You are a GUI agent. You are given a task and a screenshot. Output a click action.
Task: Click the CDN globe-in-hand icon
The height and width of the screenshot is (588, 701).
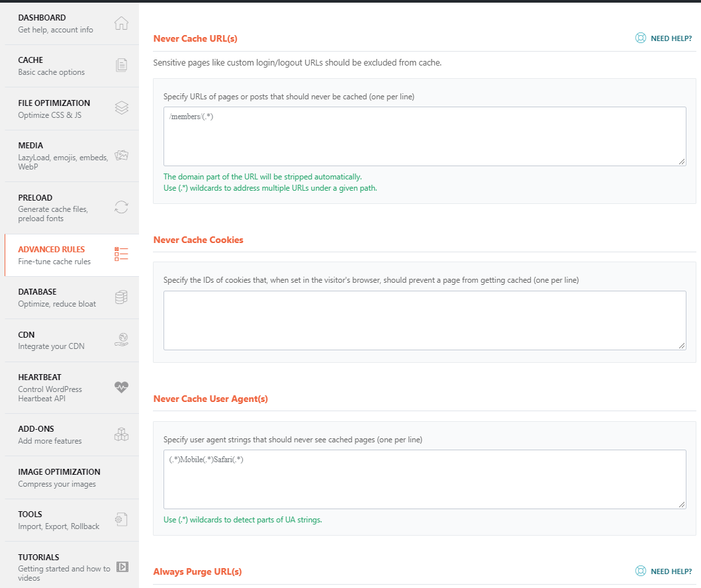121,340
